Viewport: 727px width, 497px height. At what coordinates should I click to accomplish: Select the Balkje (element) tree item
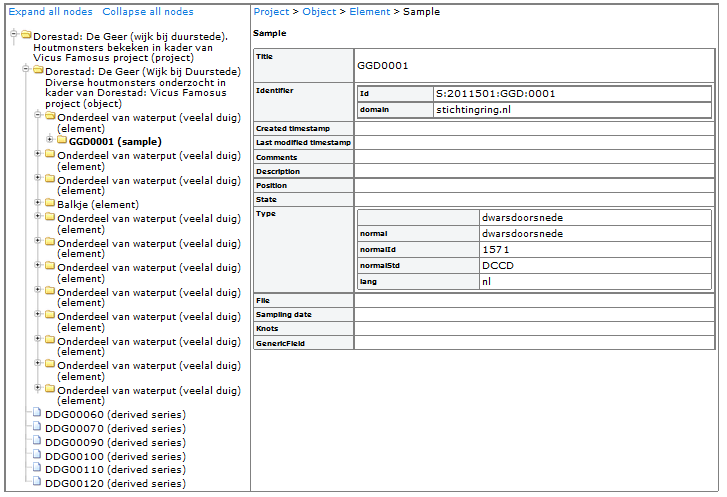[x=98, y=204]
